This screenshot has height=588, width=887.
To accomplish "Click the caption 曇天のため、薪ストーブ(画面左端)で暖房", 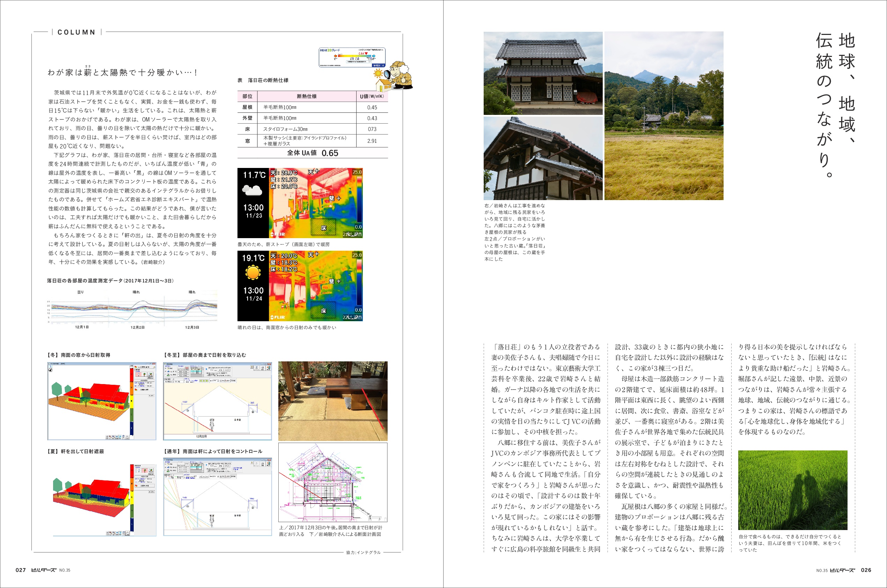I will point(284,244).
